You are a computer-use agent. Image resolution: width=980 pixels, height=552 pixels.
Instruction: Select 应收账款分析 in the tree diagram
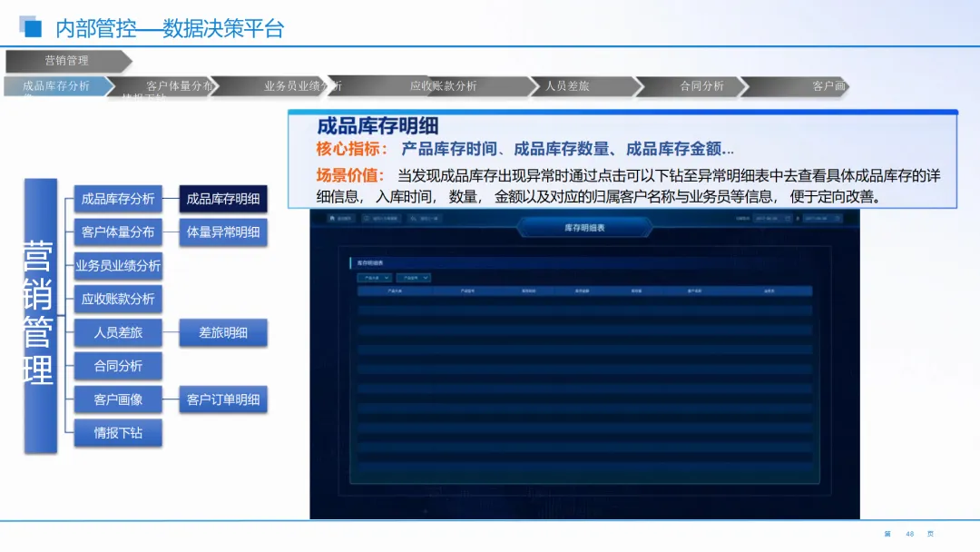click(x=118, y=299)
